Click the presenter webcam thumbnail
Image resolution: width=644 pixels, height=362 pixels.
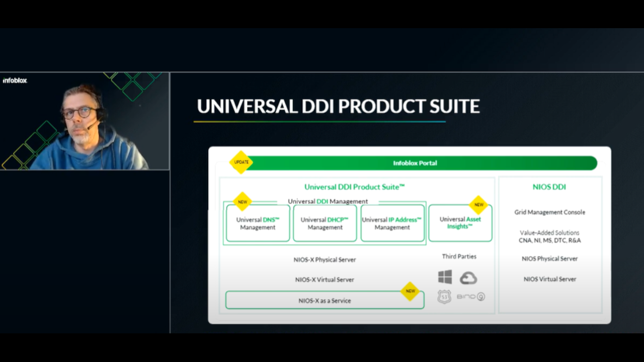(85, 121)
